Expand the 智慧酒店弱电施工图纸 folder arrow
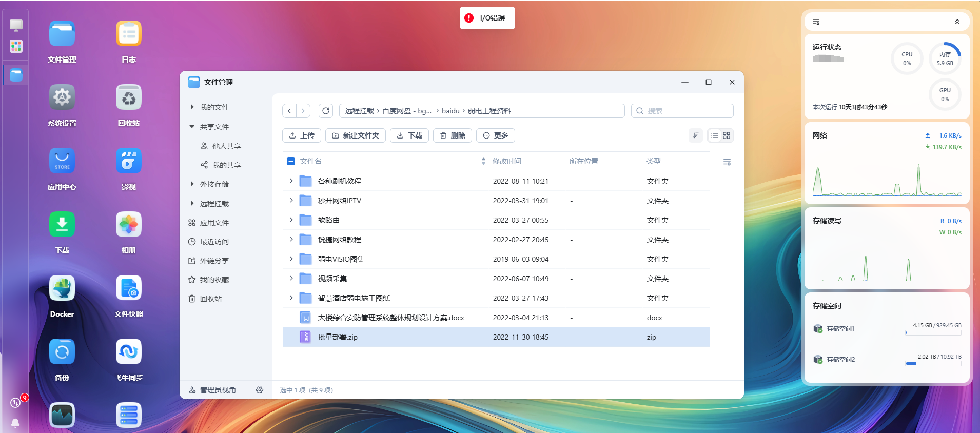The image size is (980, 433). [x=291, y=298]
